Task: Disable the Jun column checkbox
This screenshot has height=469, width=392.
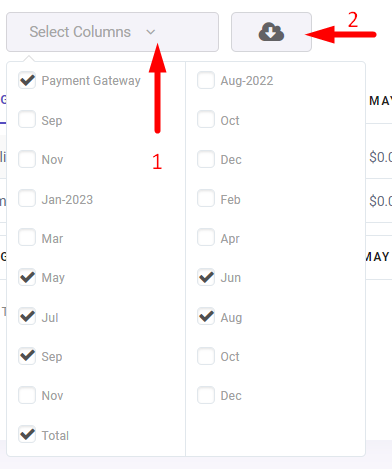Action: click(206, 277)
